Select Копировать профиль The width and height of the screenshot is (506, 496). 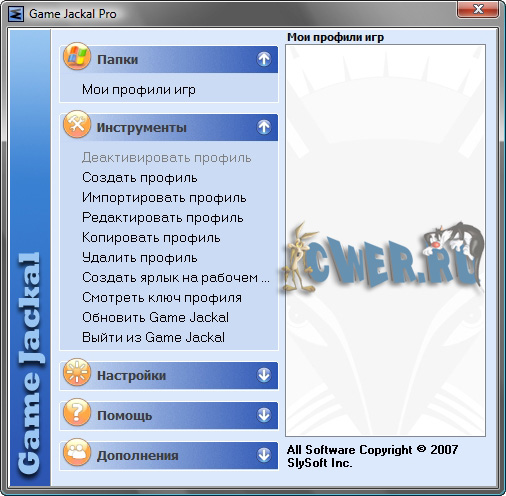pos(151,238)
